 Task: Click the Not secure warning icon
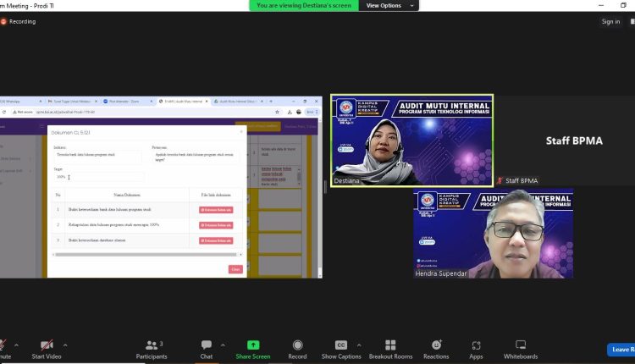14,112
